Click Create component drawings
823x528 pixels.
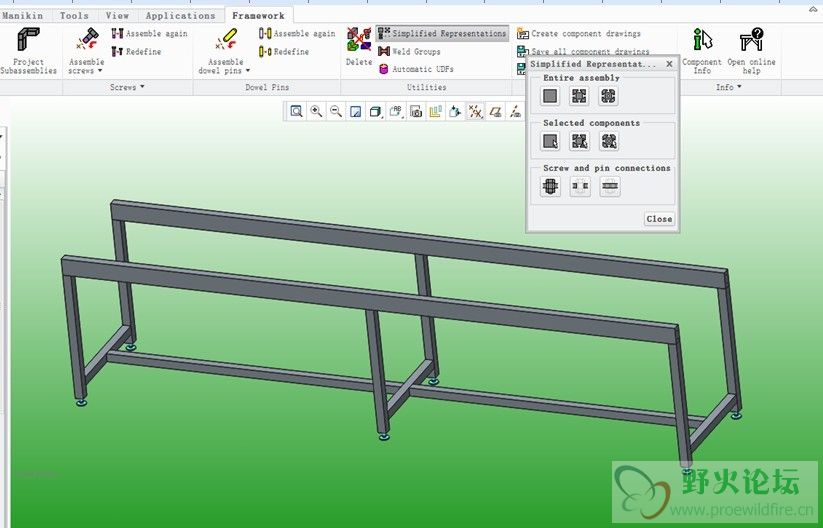coord(578,34)
